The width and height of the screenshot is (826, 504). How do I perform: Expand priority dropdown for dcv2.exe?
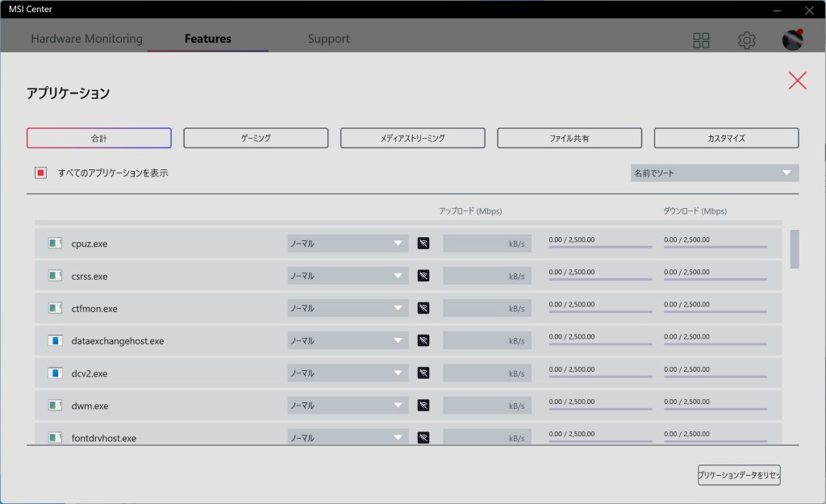(348, 373)
